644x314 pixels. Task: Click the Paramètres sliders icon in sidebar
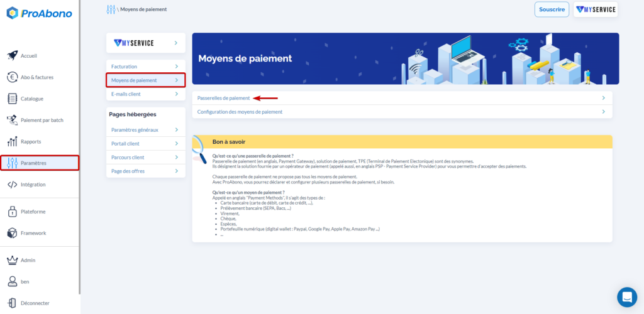13,163
